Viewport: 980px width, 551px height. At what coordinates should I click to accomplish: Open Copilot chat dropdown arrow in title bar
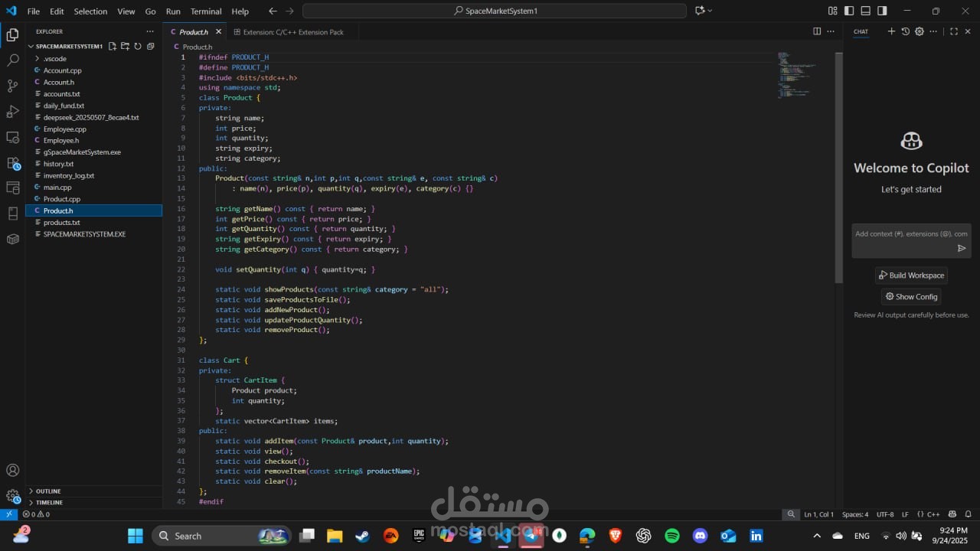[710, 11]
